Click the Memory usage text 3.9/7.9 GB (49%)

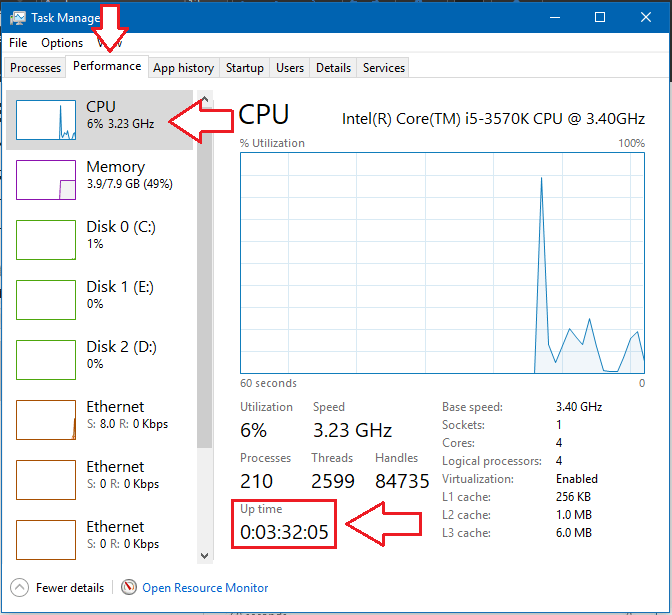pyautogui.click(x=130, y=184)
